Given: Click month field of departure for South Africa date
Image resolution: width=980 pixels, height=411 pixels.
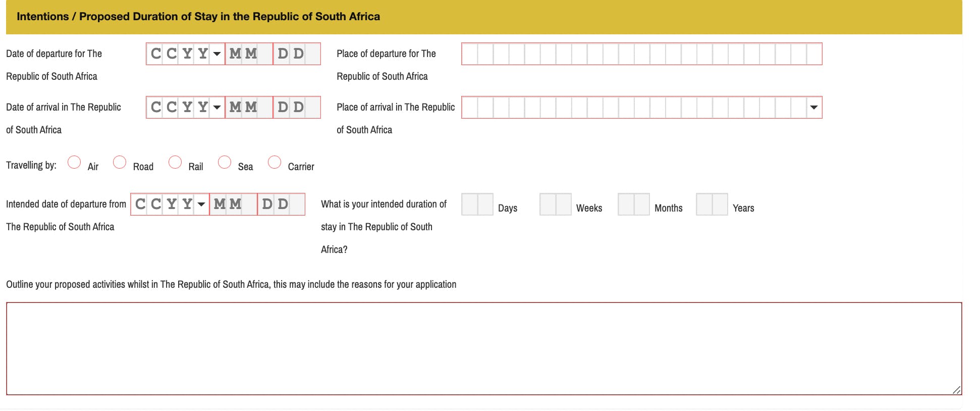Looking at the screenshot, I should coord(249,54).
